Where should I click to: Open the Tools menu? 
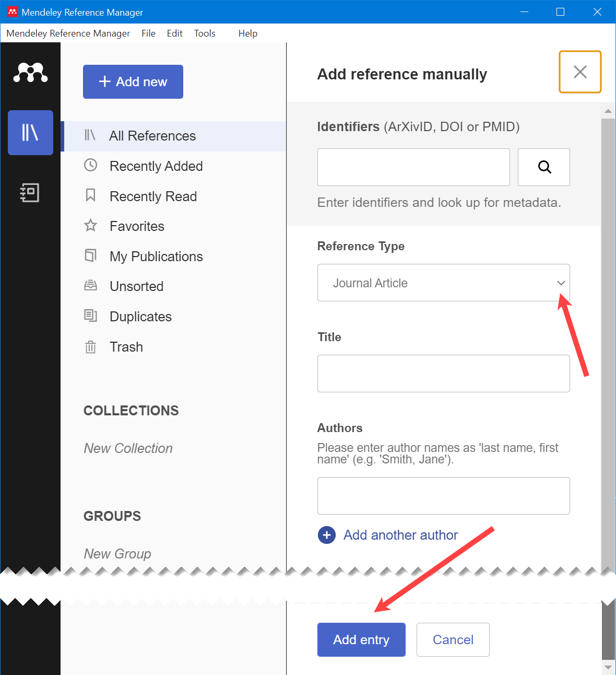click(205, 33)
